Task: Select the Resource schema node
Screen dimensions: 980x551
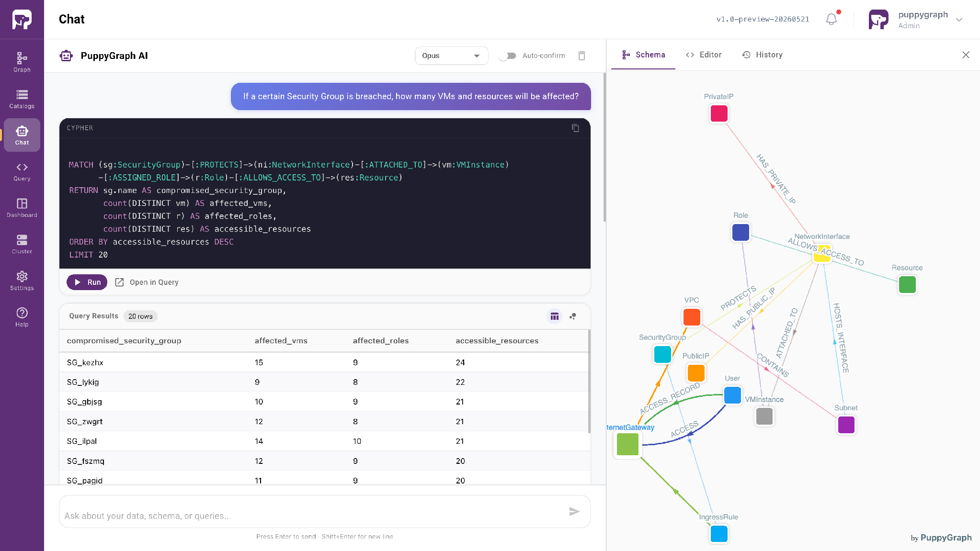Action: tap(907, 285)
